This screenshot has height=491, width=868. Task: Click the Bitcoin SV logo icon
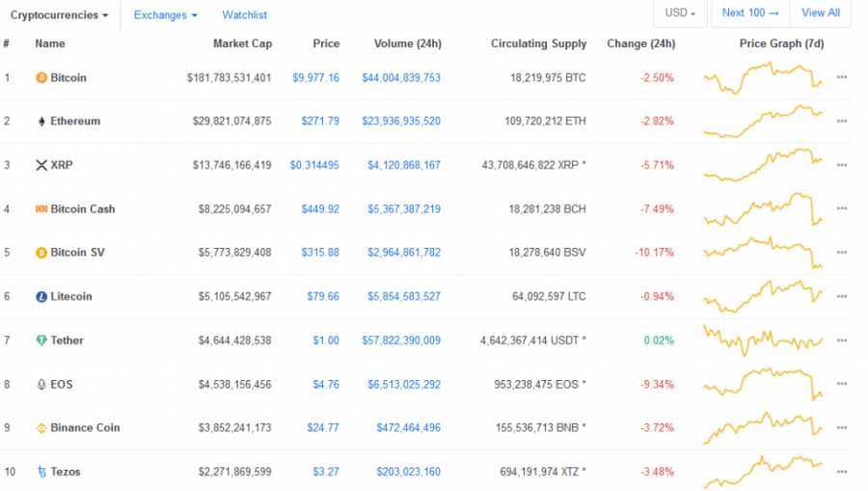point(41,253)
